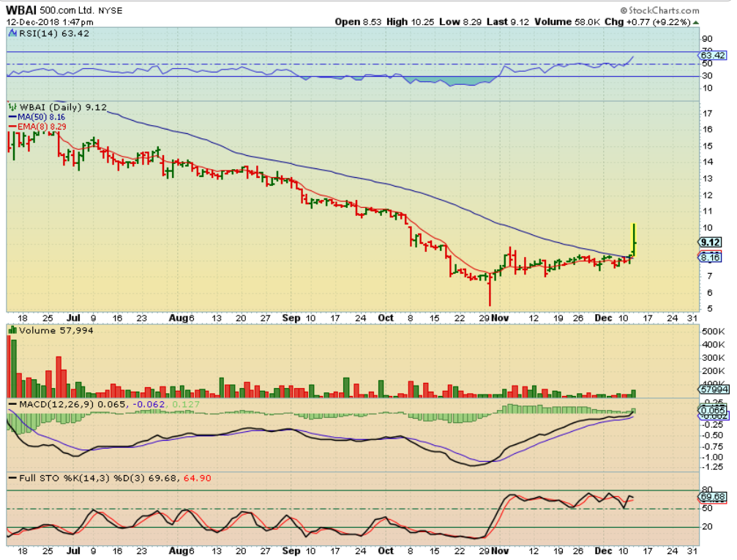Click the WBAI Daily candlestick legend icon
Image resolution: width=737 pixels, height=560 pixels.
(11, 108)
